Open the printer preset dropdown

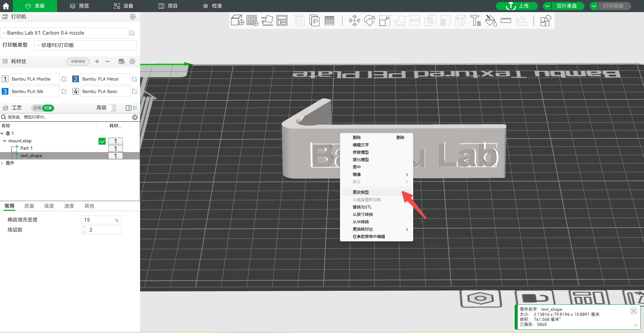(64, 33)
